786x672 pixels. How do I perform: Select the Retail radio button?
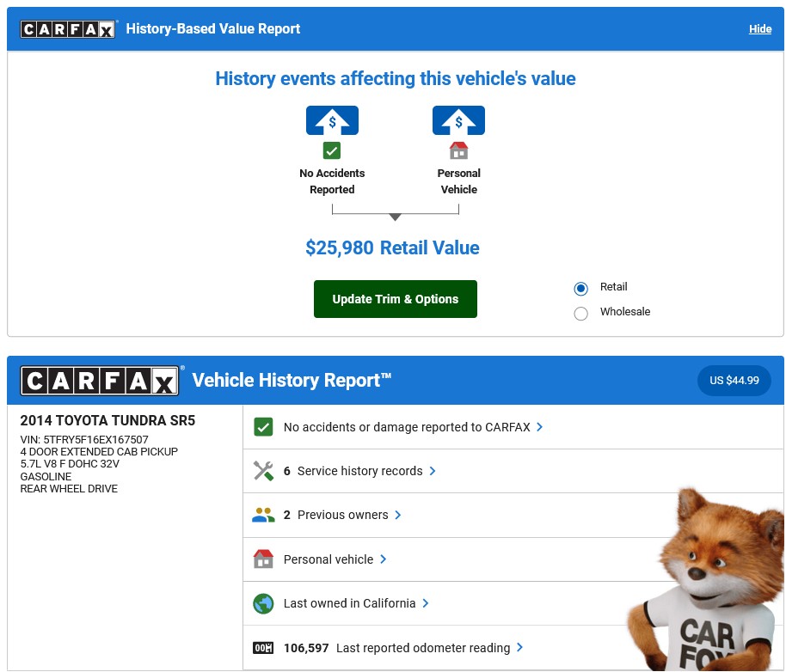point(580,289)
